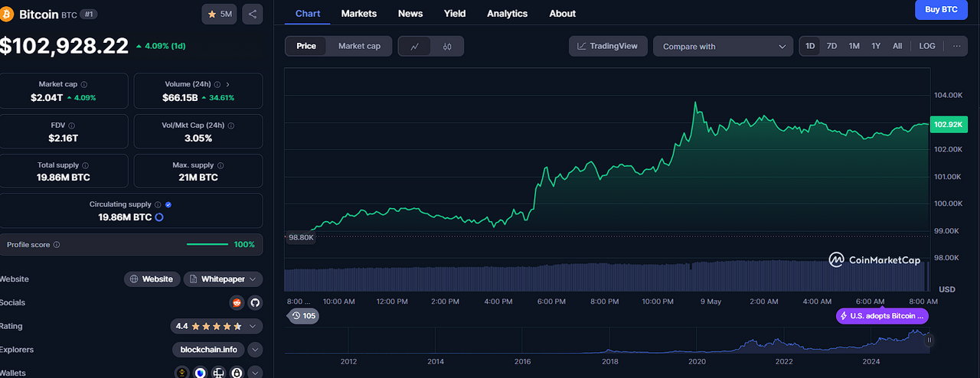This screenshot has height=378, width=980.
Task: Open the Bitcoin Website link
Action: tap(152, 279)
